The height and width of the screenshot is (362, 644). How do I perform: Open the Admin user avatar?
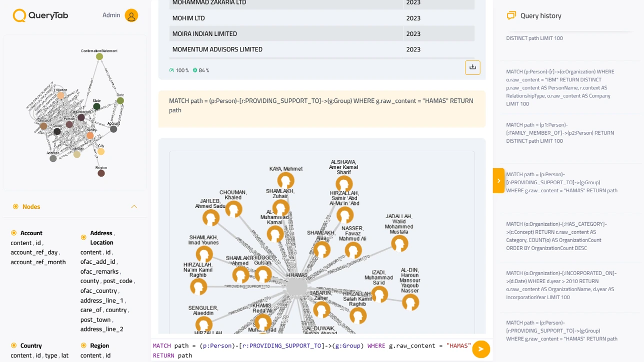(131, 15)
